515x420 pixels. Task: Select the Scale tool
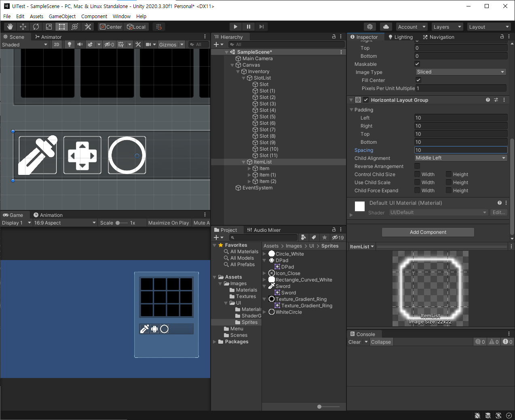coord(49,27)
